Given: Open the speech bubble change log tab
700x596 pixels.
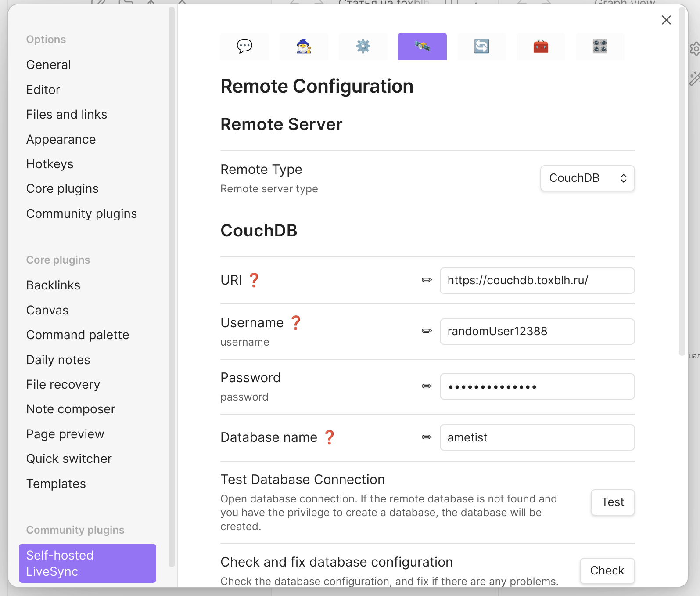Looking at the screenshot, I should click(244, 46).
